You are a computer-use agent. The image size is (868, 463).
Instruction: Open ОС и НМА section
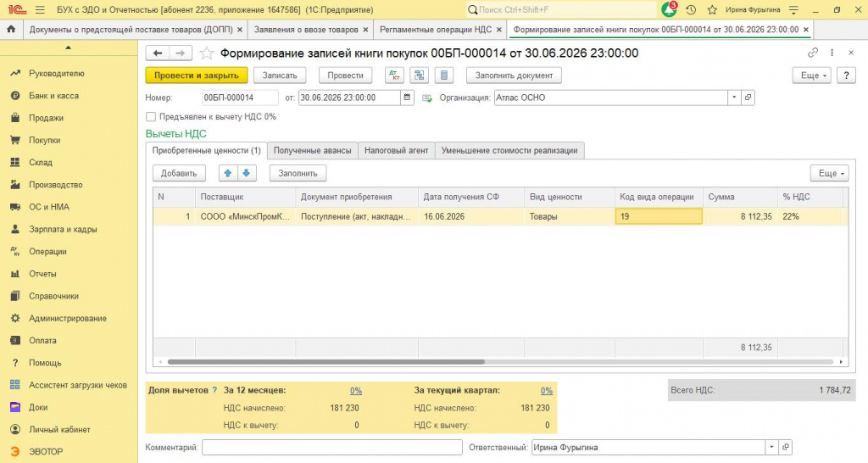coord(48,207)
